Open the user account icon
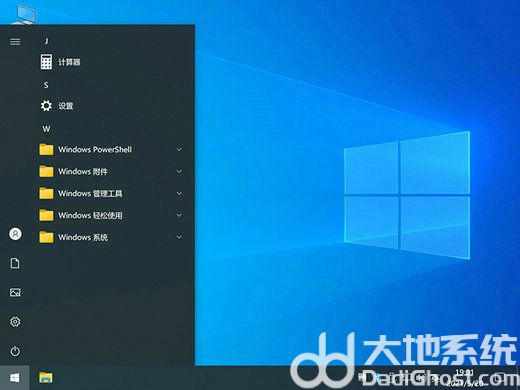520x390 pixels. (x=15, y=234)
